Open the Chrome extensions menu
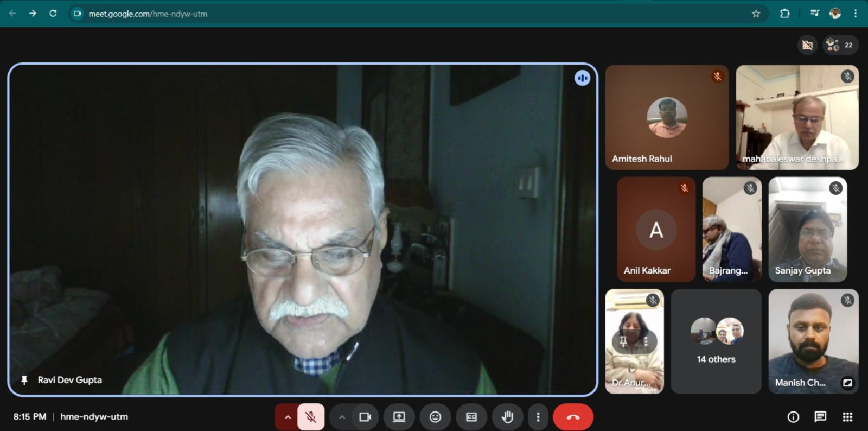The height and width of the screenshot is (431, 868). point(784,14)
